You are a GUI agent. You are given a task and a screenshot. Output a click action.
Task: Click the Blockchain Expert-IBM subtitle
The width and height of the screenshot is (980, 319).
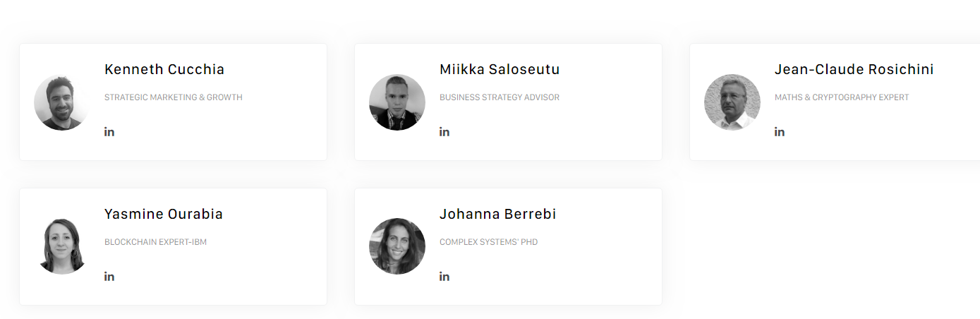(155, 242)
